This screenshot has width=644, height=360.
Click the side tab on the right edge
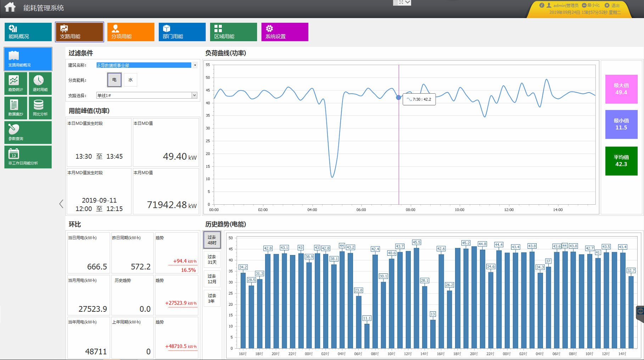click(640, 314)
